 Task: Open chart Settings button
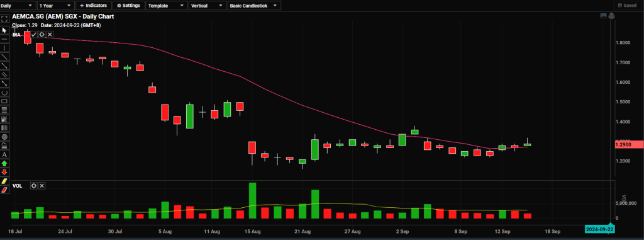pos(128,5)
